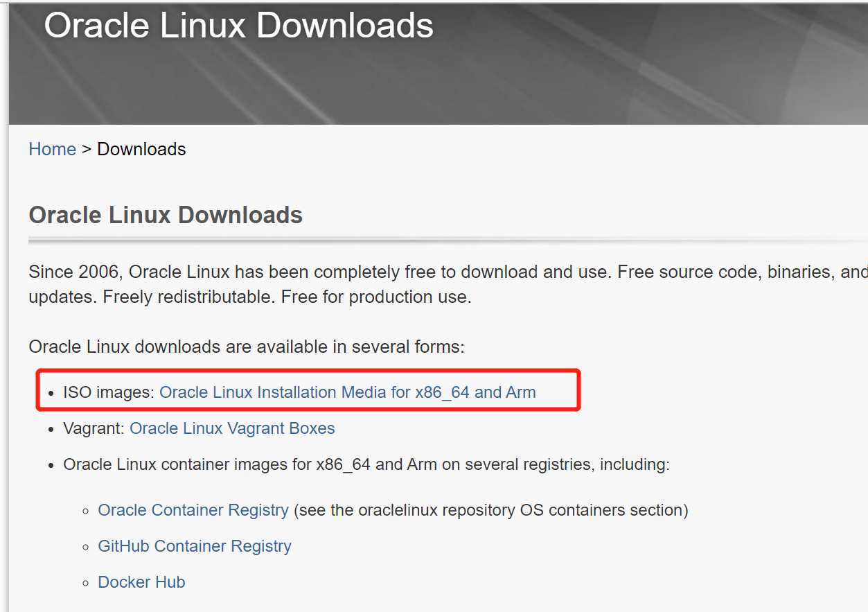Image resolution: width=868 pixels, height=612 pixels.
Task: Click 'available in several forms' sentence
Action: point(247,347)
